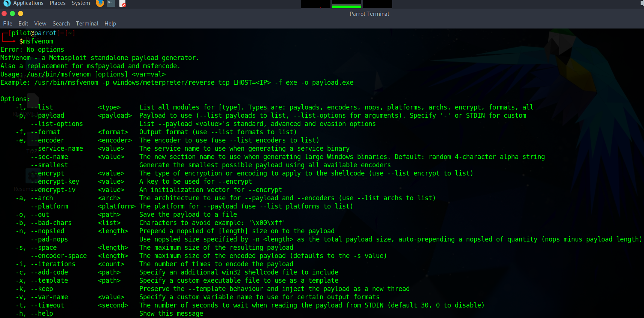Click the '<count>' argument text

point(111,264)
